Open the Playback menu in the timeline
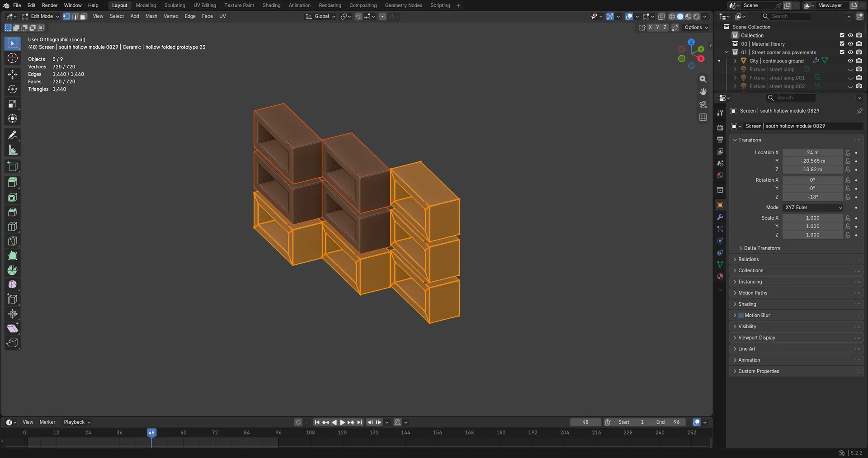The height and width of the screenshot is (458, 868). 77,422
